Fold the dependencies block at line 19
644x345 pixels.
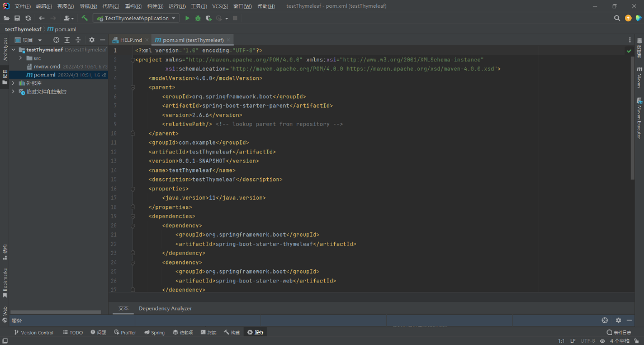click(x=132, y=216)
